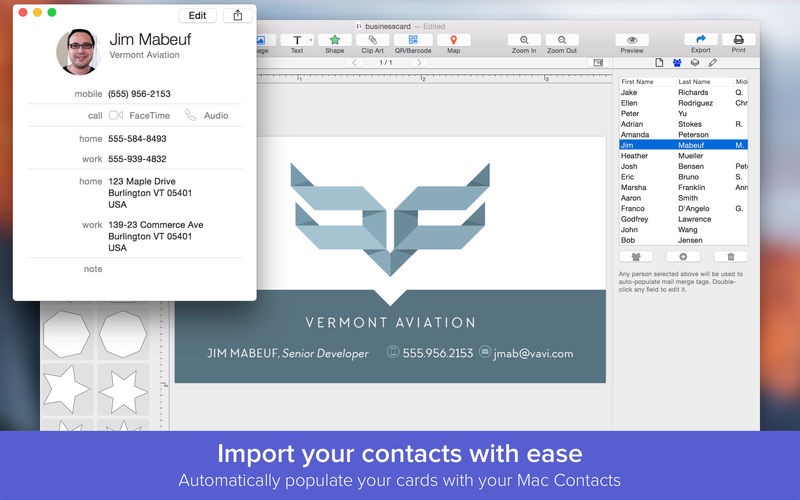Image resolution: width=800 pixels, height=500 pixels.
Task: Select Godfrey Lawrence in the contacts list
Action: click(x=683, y=219)
